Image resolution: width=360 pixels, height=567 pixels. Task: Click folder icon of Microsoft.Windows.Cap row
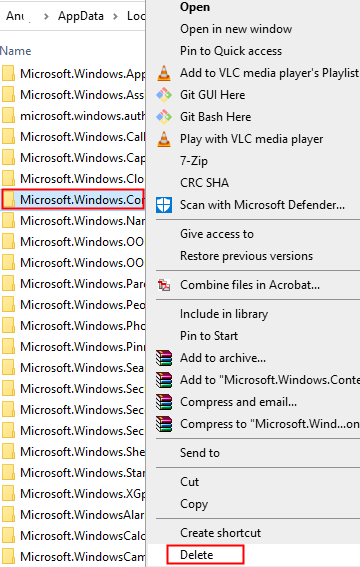(x=8, y=157)
